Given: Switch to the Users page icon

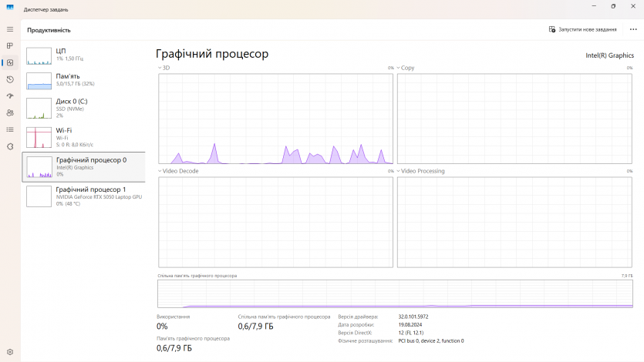Looking at the screenshot, I should tap(10, 112).
